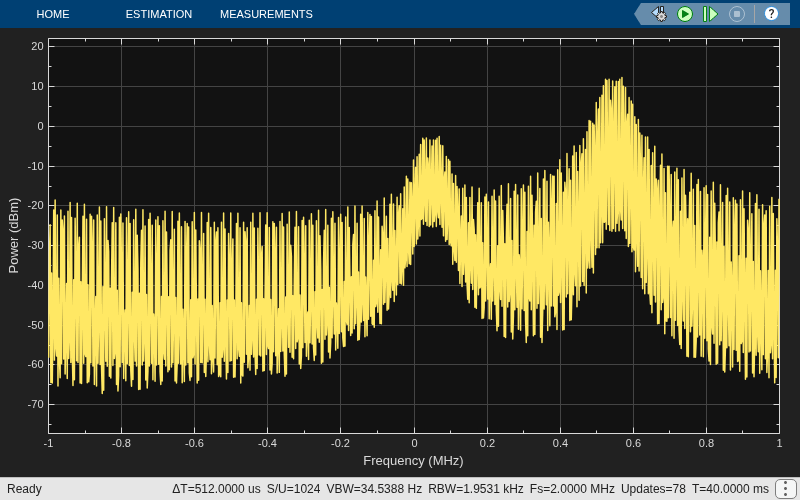Click the Frequency (MHz) axis label
800x500 pixels.
pos(413,461)
